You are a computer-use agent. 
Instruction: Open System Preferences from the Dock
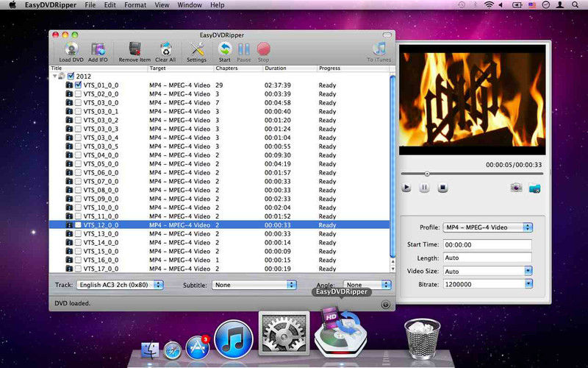(x=284, y=333)
